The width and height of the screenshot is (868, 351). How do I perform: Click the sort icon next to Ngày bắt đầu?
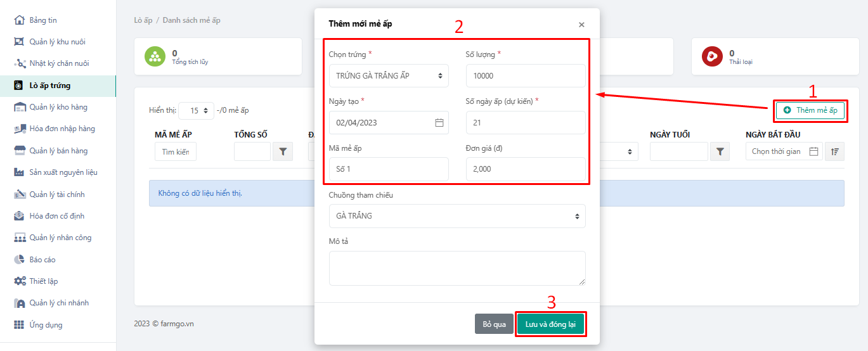pyautogui.click(x=835, y=151)
